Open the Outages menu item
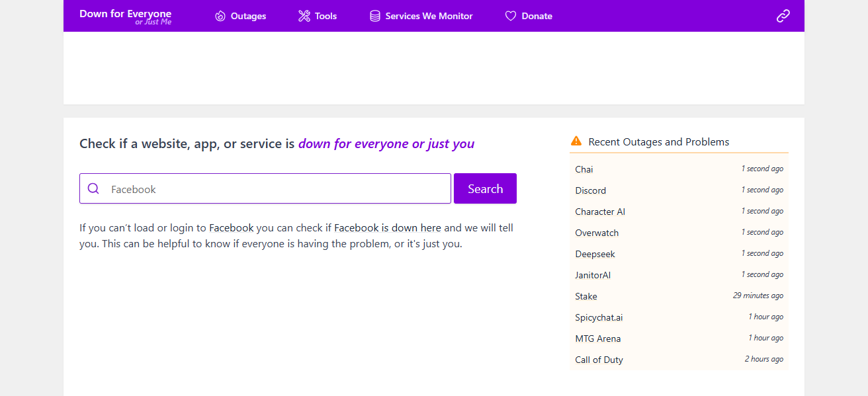 [x=241, y=16]
